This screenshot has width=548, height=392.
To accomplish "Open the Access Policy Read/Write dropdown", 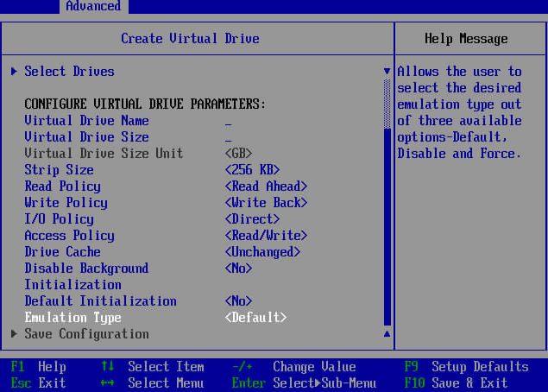I will 266,236.
